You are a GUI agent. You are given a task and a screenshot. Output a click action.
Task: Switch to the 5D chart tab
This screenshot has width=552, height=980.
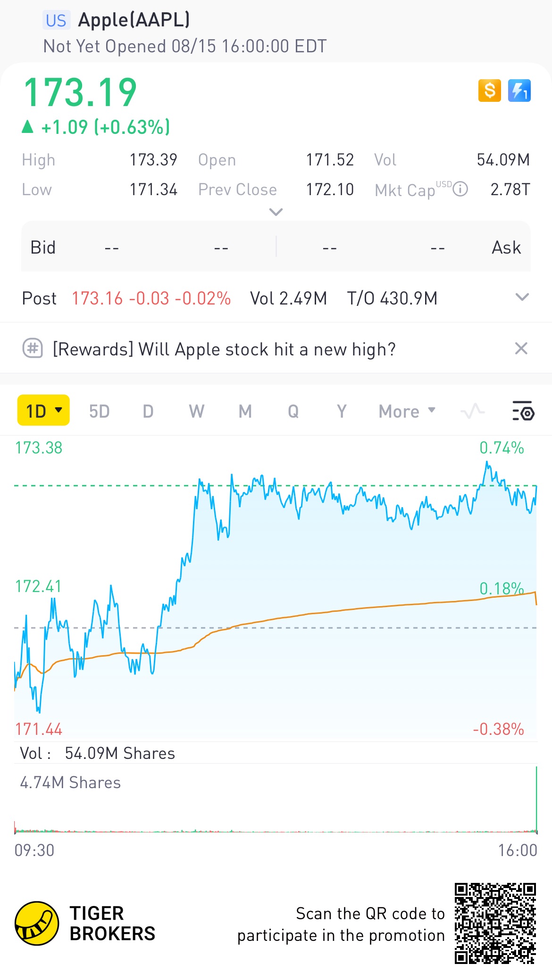(x=99, y=412)
